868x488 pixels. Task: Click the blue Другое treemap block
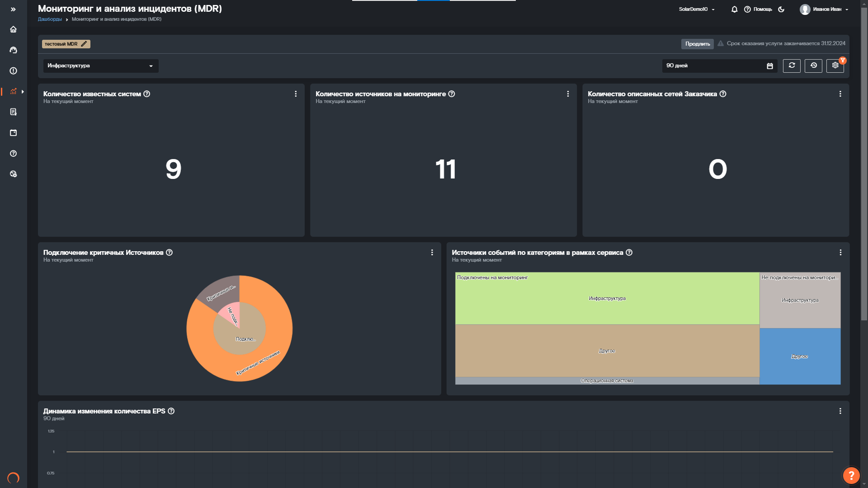pyautogui.click(x=800, y=357)
